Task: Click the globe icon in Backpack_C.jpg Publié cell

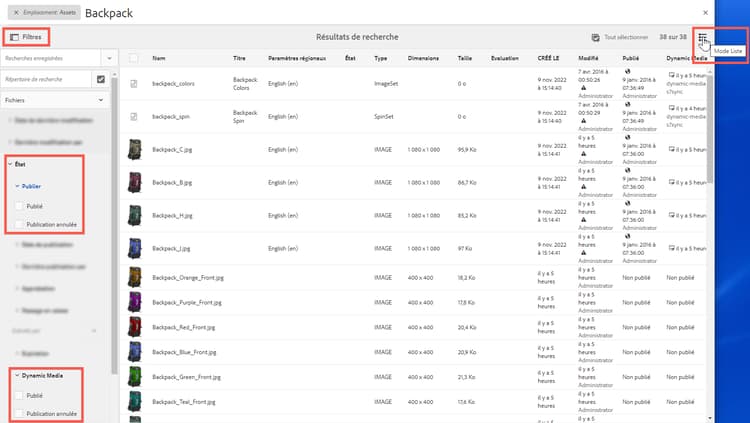Action: click(628, 138)
